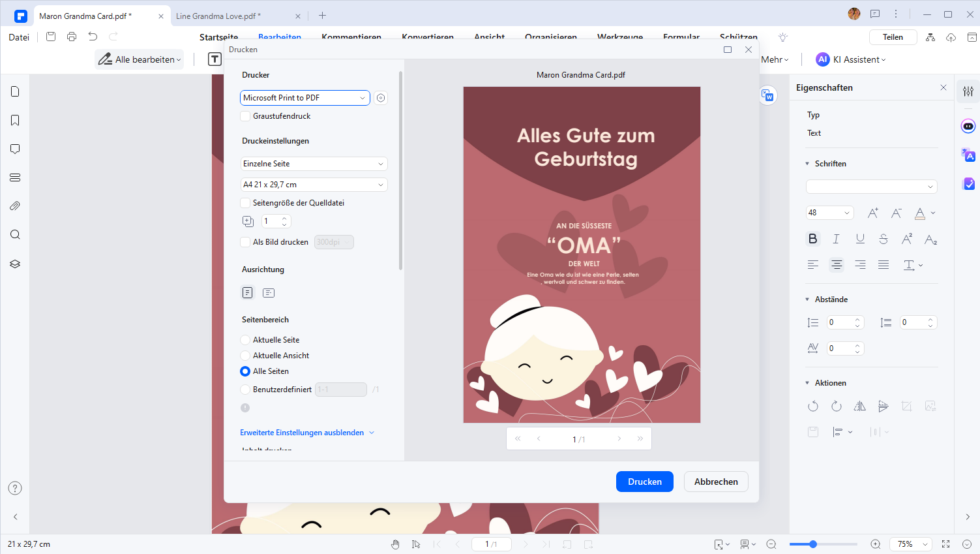Toggle underline formatting in properties

pyautogui.click(x=860, y=239)
